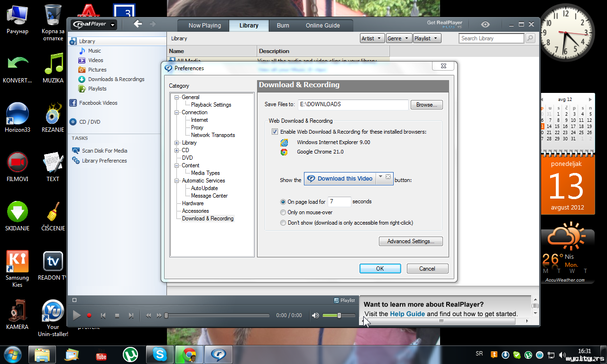Click the red Record button
Screen dimensions: 607x364
[89, 315]
